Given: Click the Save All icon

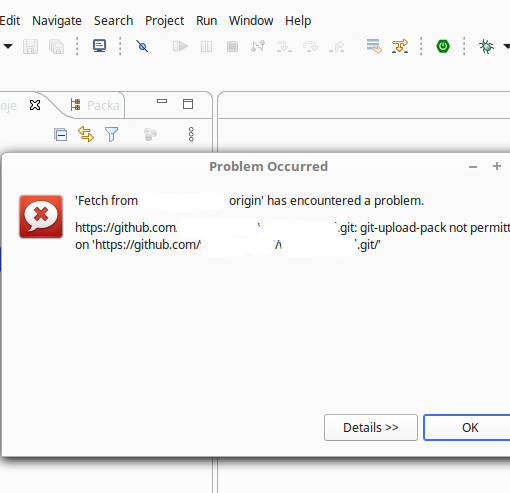Looking at the screenshot, I should click(x=56, y=46).
